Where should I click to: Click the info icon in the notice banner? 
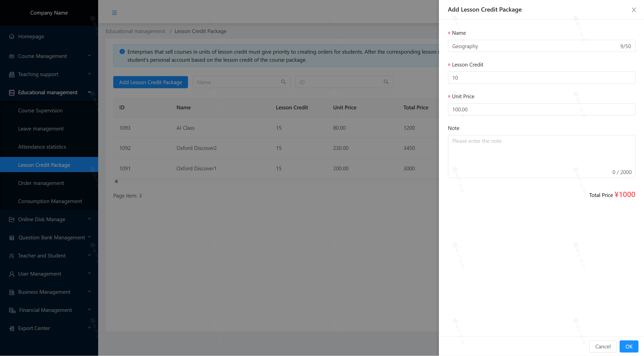(122, 52)
